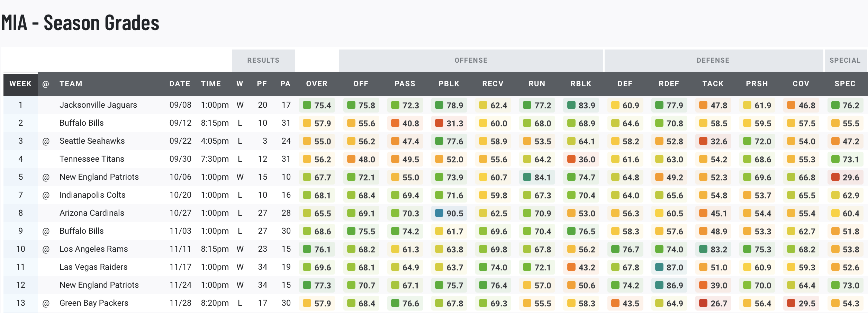Click the Green Bay Packers team name
This screenshot has height=313, width=868.
pos(94,303)
